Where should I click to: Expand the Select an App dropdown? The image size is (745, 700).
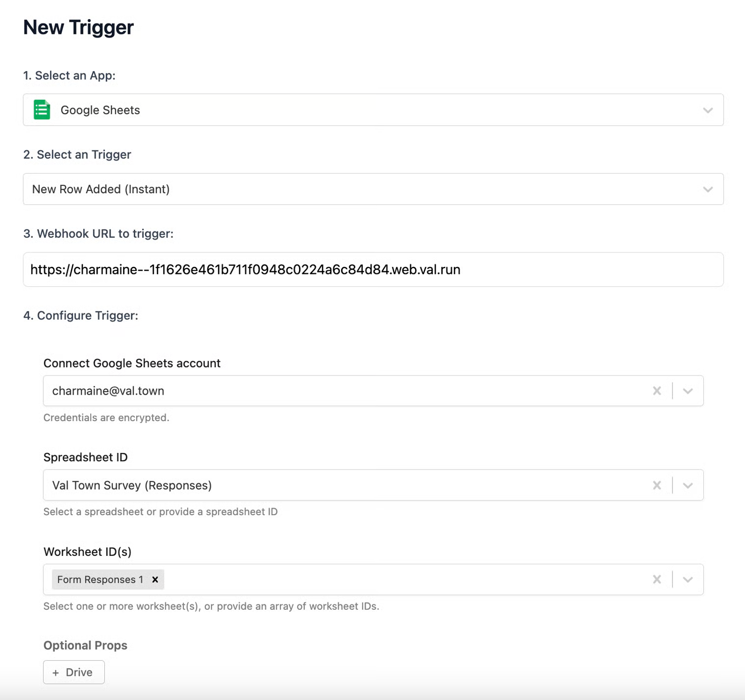coord(707,110)
